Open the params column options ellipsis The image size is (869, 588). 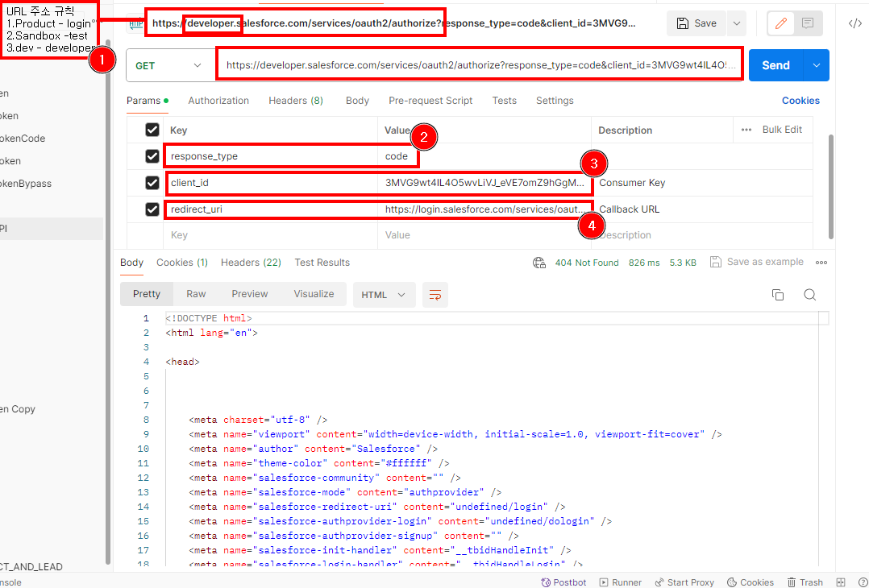click(746, 130)
